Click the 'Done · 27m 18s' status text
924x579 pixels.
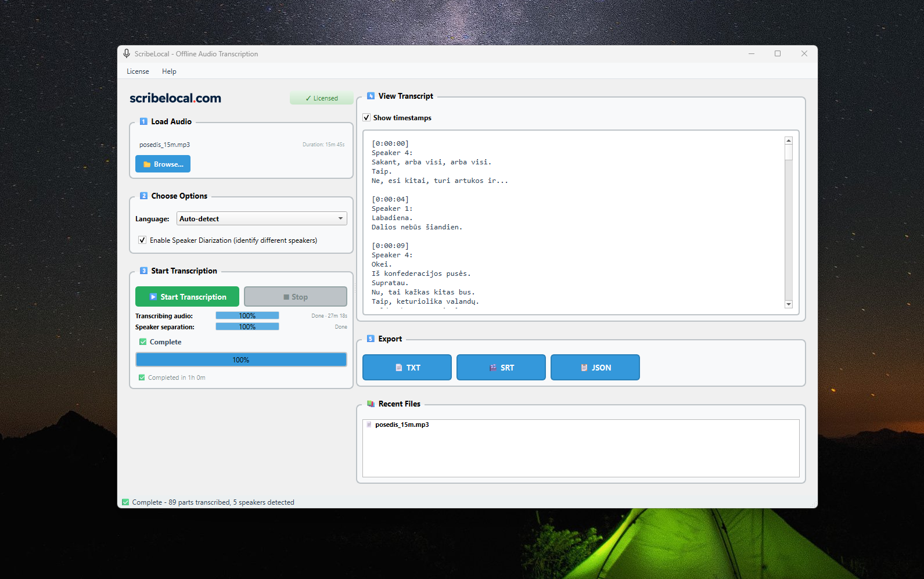(x=329, y=316)
